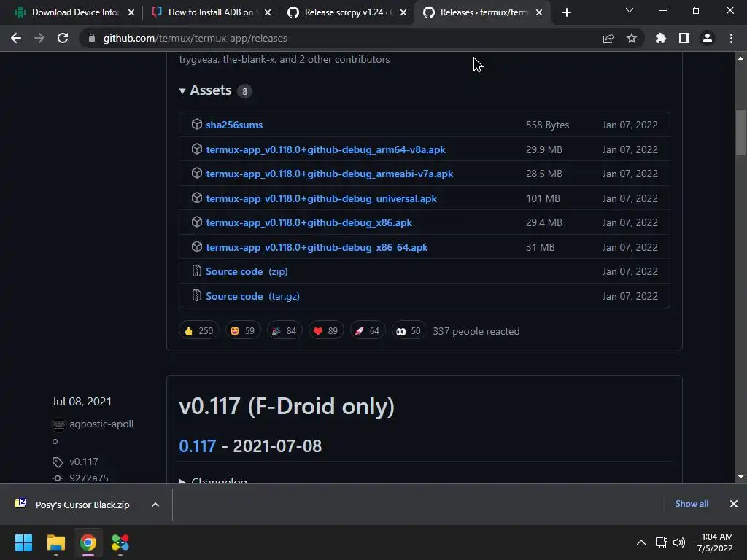Screen dimensions: 747x560
Task: Download the universal debug APK
Action: coord(321,198)
